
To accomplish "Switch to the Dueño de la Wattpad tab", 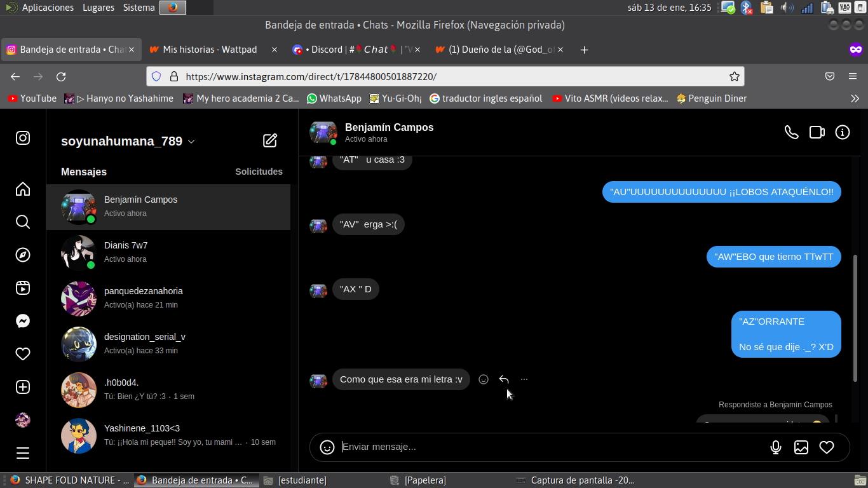I will tap(500, 50).
